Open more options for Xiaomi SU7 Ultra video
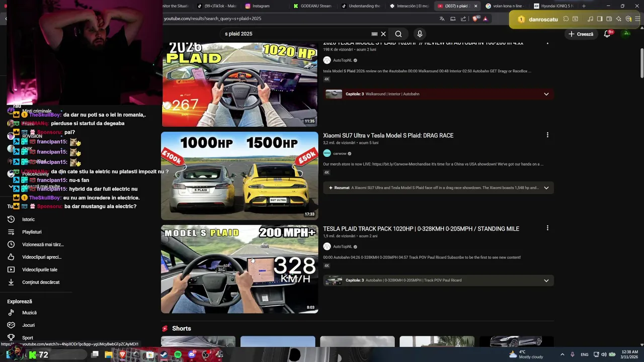 tap(547, 135)
